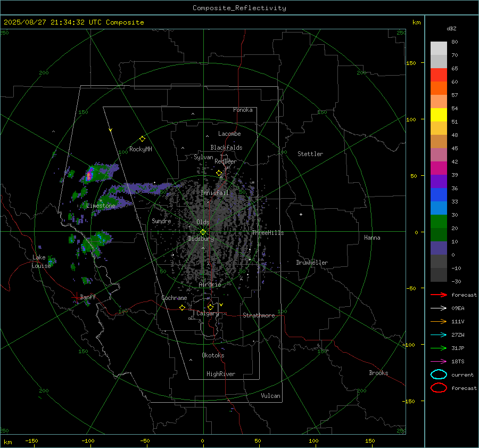Click the yellow diamond marker near Red Deer
The height and width of the screenshot is (448, 479).
(x=219, y=173)
